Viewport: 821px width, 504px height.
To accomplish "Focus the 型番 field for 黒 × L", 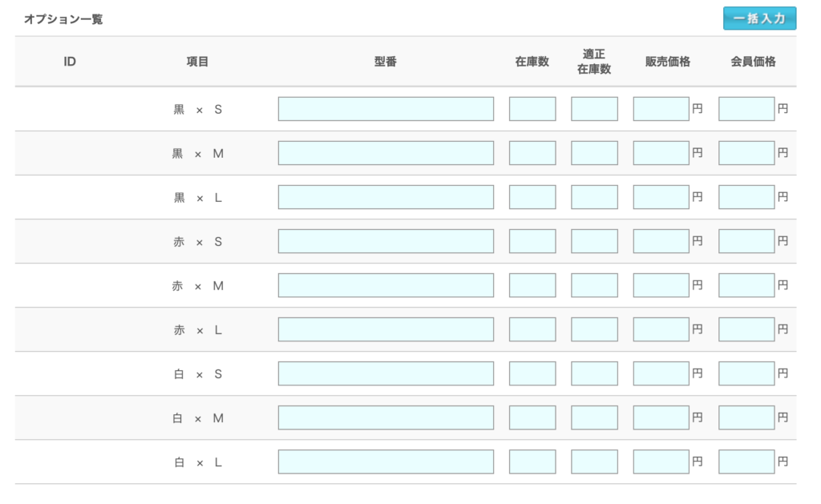I will (386, 197).
